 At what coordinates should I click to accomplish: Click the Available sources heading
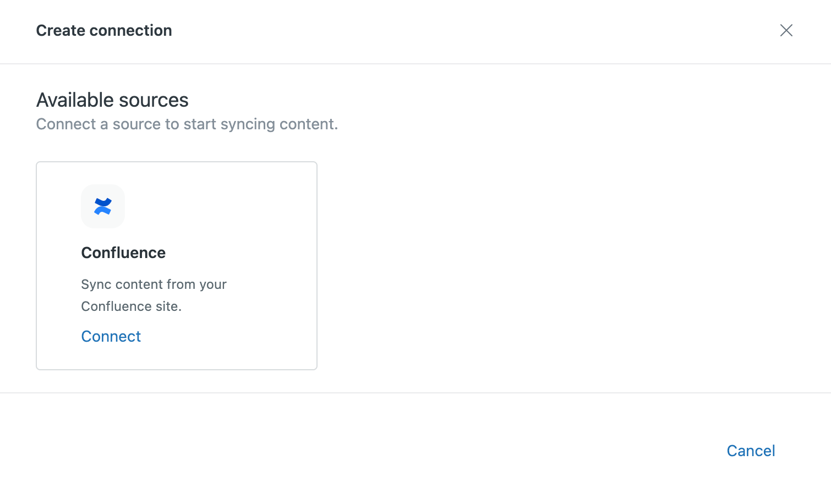pos(112,100)
